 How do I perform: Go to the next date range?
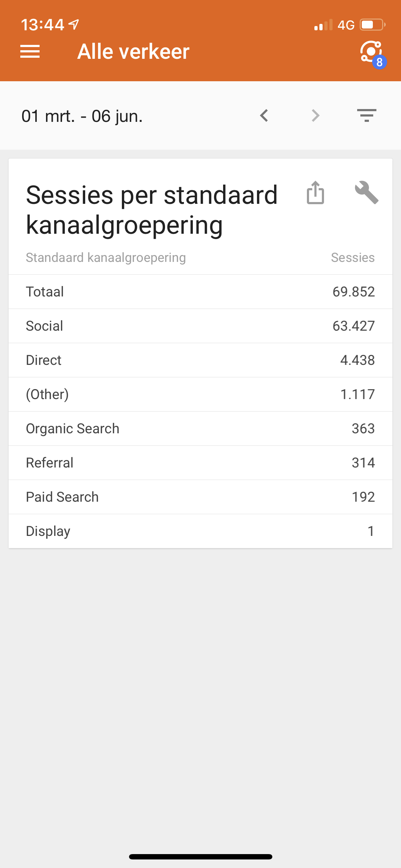[x=315, y=115]
